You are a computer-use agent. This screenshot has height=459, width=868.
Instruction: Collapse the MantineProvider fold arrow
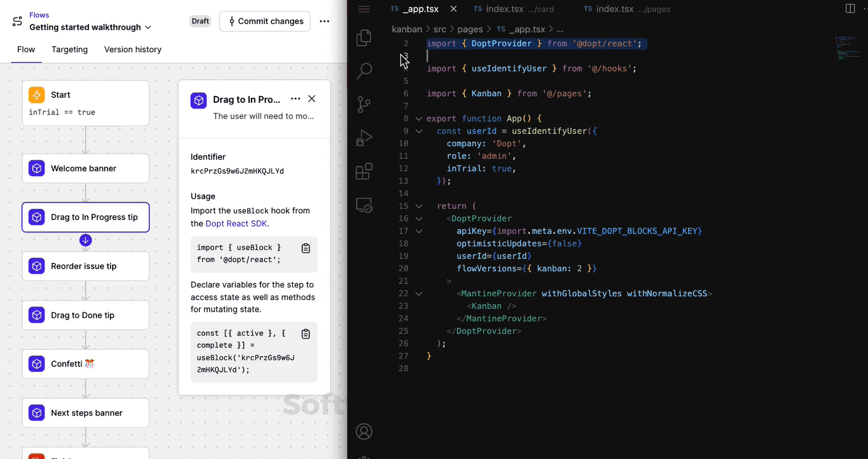pos(419,294)
